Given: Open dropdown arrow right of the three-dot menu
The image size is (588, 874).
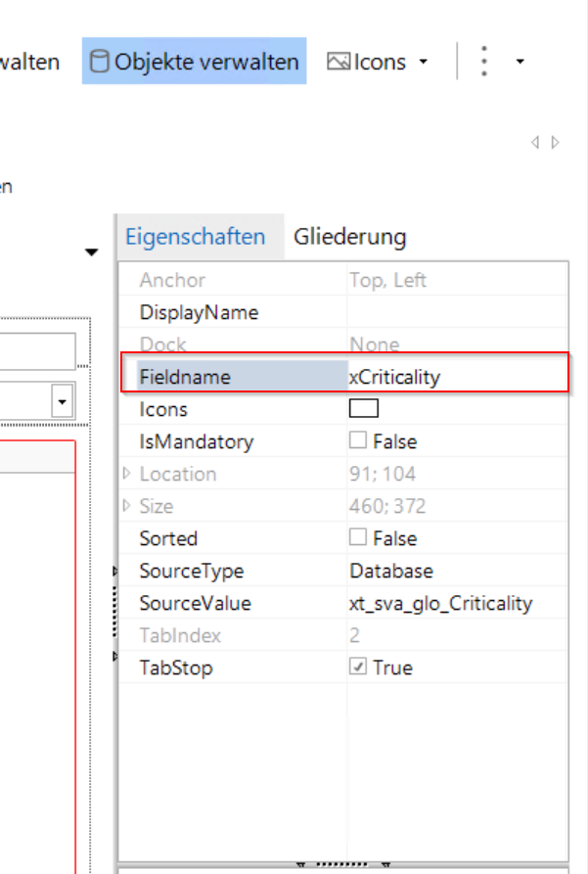Looking at the screenshot, I should (520, 62).
